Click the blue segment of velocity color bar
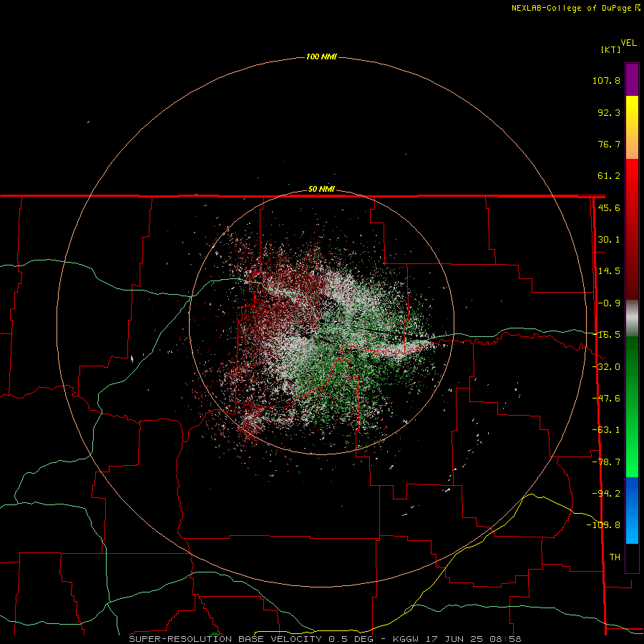The height and width of the screenshot is (644, 644). (632, 510)
